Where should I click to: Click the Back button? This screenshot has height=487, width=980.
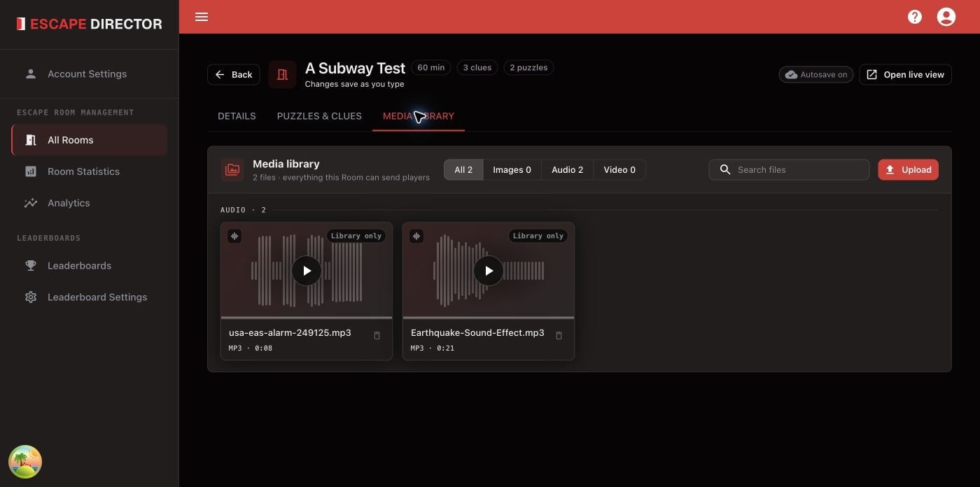pyautogui.click(x=234, y=74)
